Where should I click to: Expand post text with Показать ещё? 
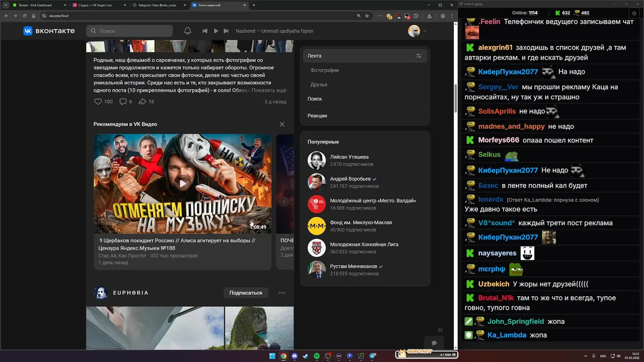tap(269, 90)
